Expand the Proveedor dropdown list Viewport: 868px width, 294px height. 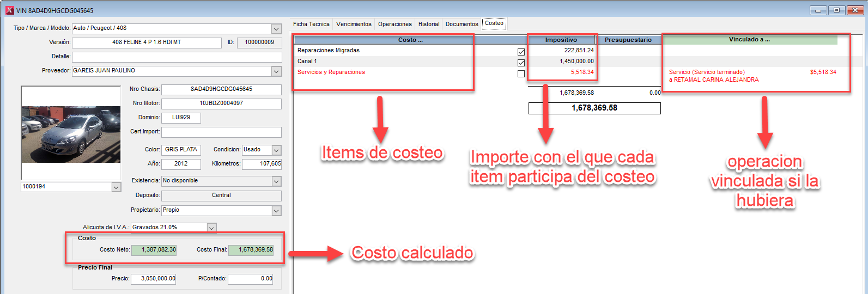[276, 71]
